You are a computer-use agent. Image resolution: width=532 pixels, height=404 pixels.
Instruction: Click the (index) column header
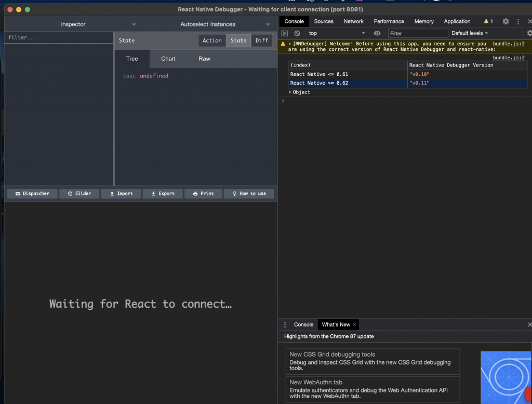tap(348, 65)
